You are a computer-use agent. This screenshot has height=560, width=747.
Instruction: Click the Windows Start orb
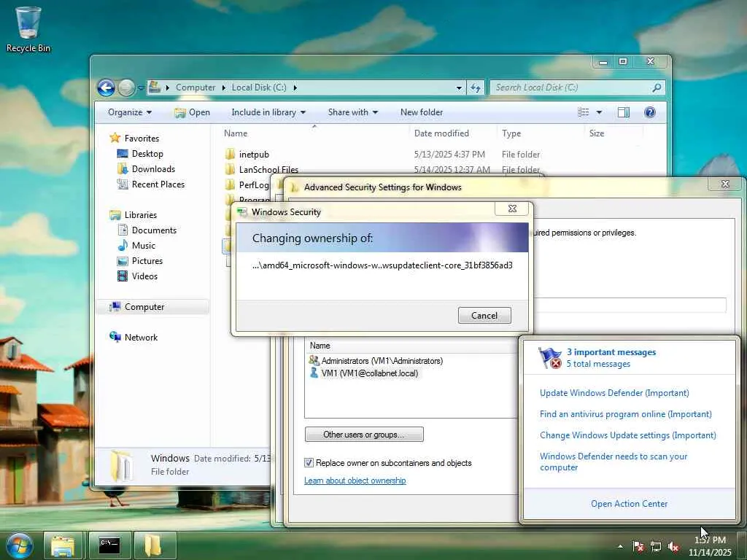click(x=20, y=545)
